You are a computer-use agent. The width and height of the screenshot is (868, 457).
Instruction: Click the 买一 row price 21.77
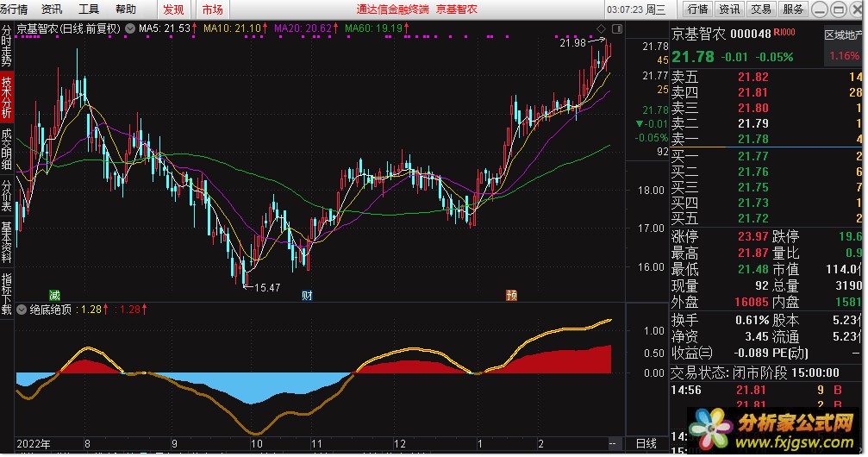click(752, 156)
